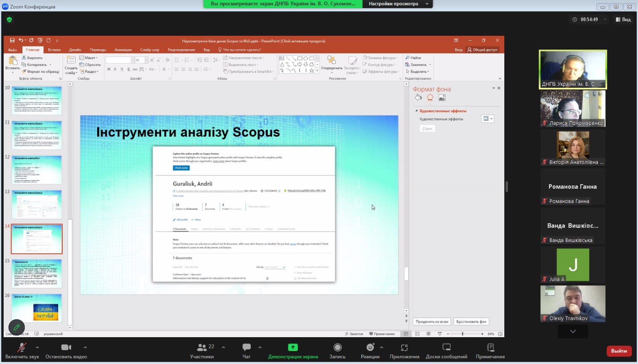This screenshot has width=638, height=364.
Task: Open the Макет layout dropdown
Action: (x=89, y=58)
